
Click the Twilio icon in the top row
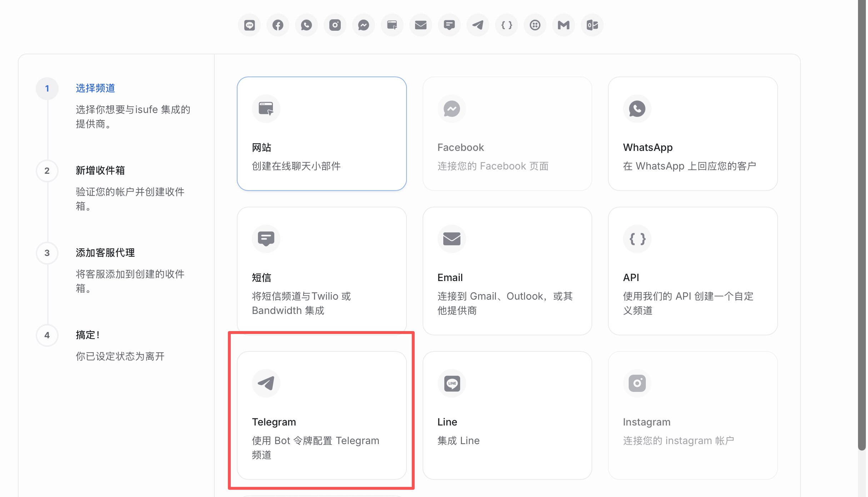click(535, 25)
